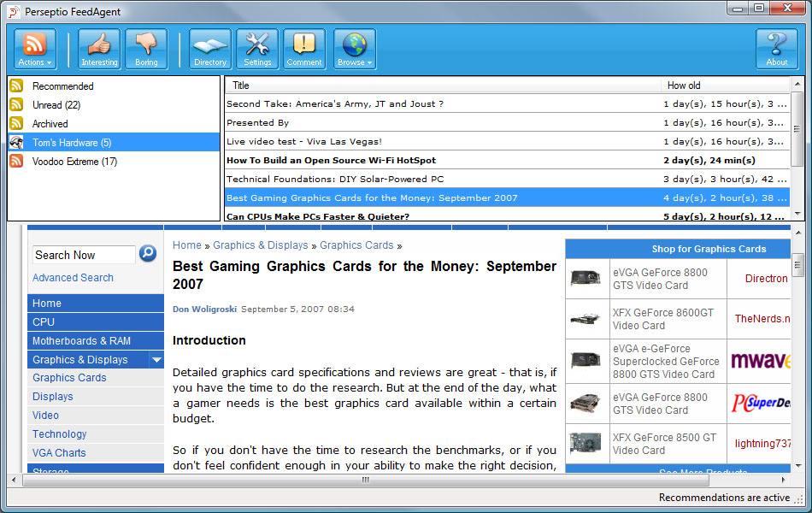Open the Graphics Cards submenu link
Image resolution: width=812 pixels, height=513 pixels.
click(x=69, y=378)
